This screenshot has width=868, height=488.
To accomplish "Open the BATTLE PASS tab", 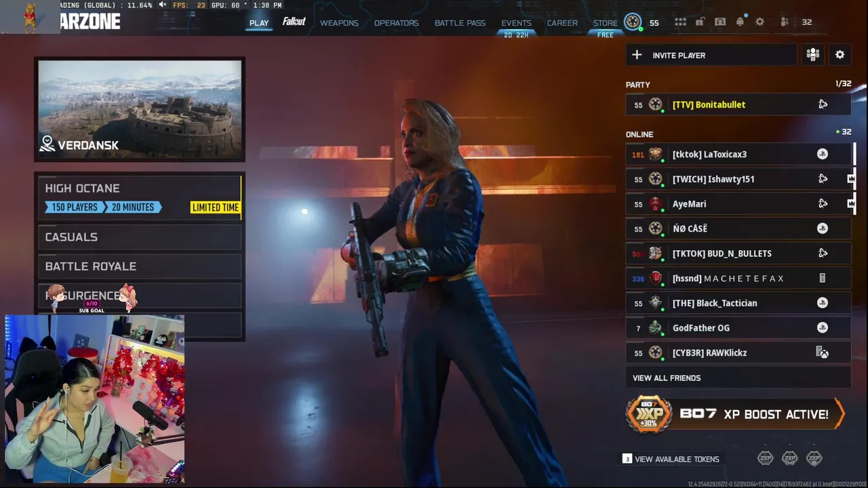I will pos(460,23).
